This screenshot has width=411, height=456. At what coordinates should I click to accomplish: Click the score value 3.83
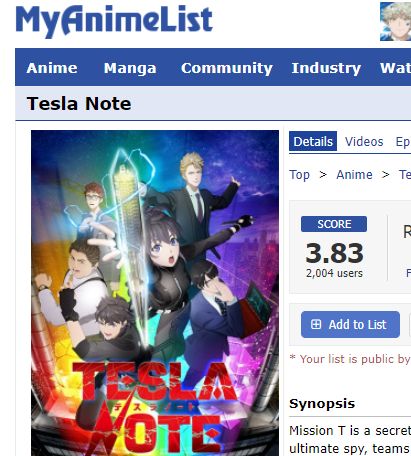point(334,253)
